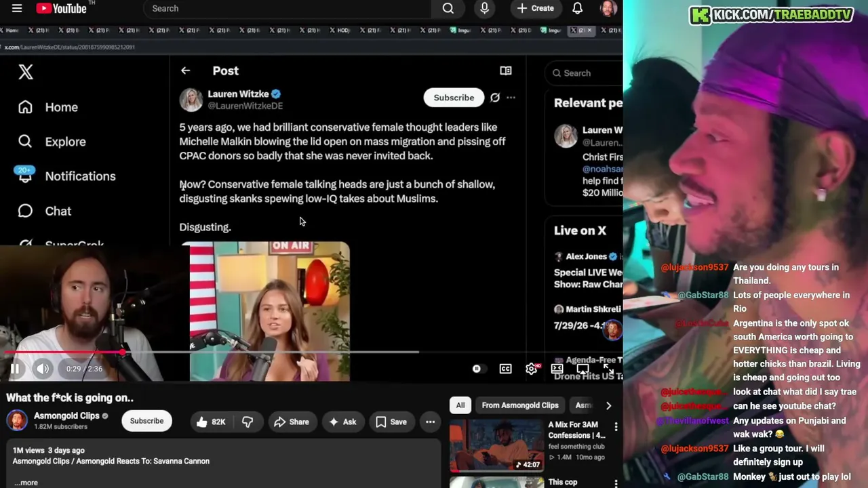Open the Create menu

pyautogui.click(x=536, y=8)
